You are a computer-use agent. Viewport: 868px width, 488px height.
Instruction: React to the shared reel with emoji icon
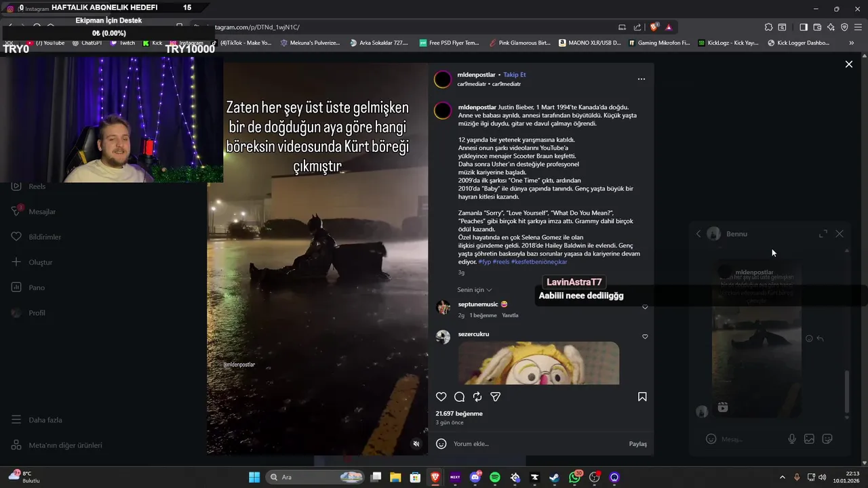point(809,338)
